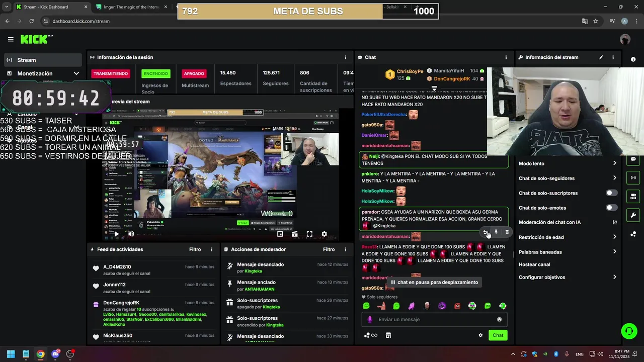This screenshot has width=644, height=362.
Task: Open emoji picker in message box
Action: [499, 319]
